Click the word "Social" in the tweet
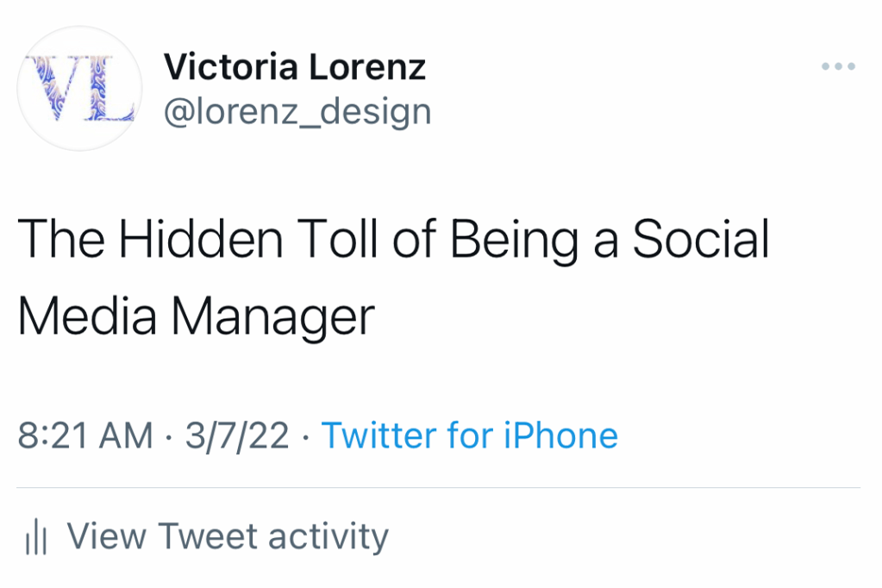Viewport: 882px width, 588px height. click(700, 239)
